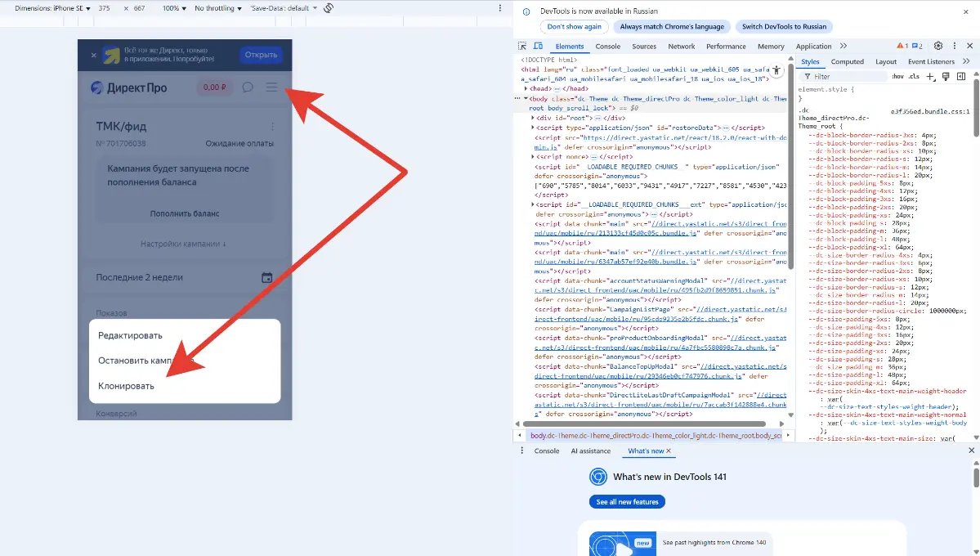Open the Application tab

pos(813,47)
